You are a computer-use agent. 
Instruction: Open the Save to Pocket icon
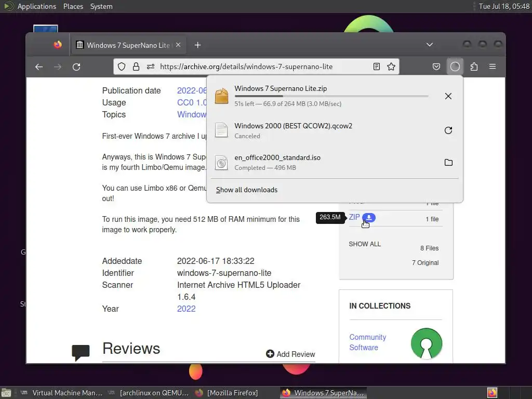[436, 66]
